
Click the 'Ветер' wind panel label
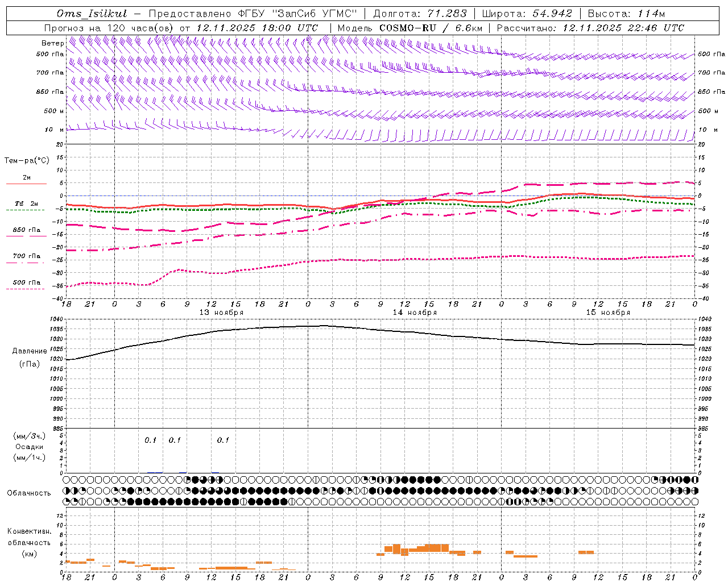point(53,43)
